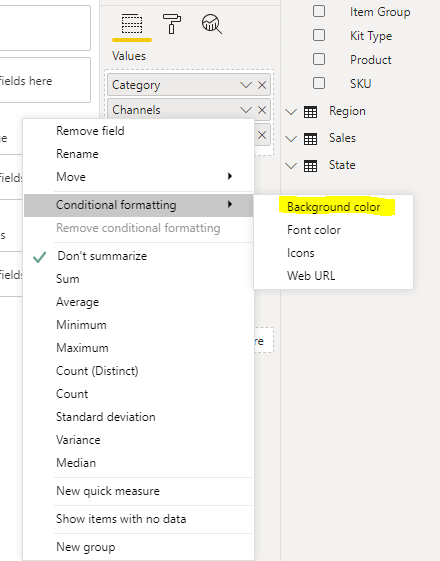The image size is (440, 561).
Task: Select Font color option
Action: pyautogui.click(x=333, y=230)
